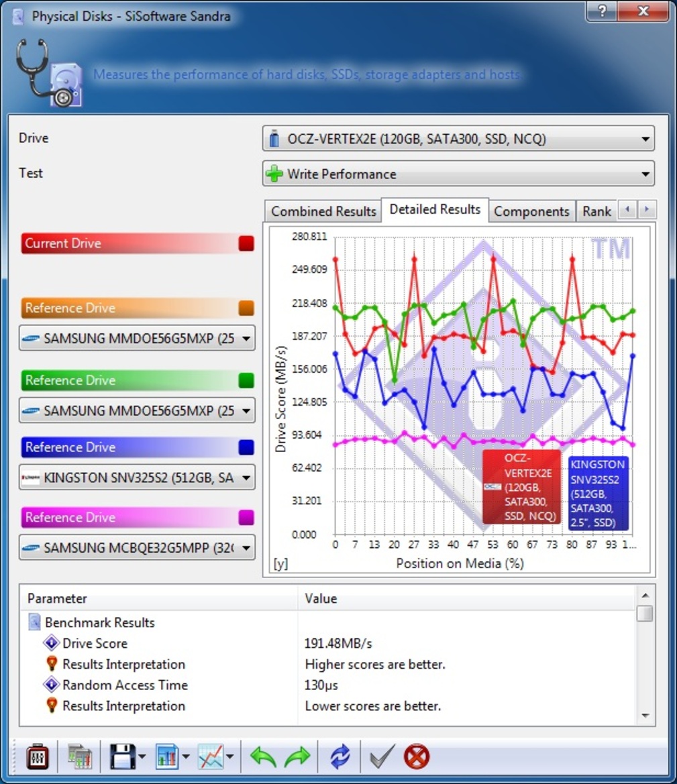Screen dimensions: 677x784
Task: Open the Test type Write Performance combo box
Action: [x=458, y=174]
